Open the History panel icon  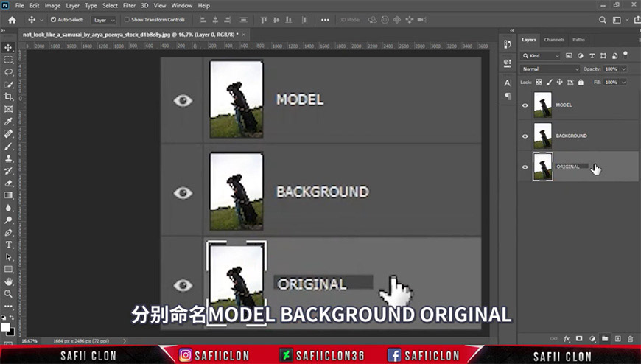[508, 44]
